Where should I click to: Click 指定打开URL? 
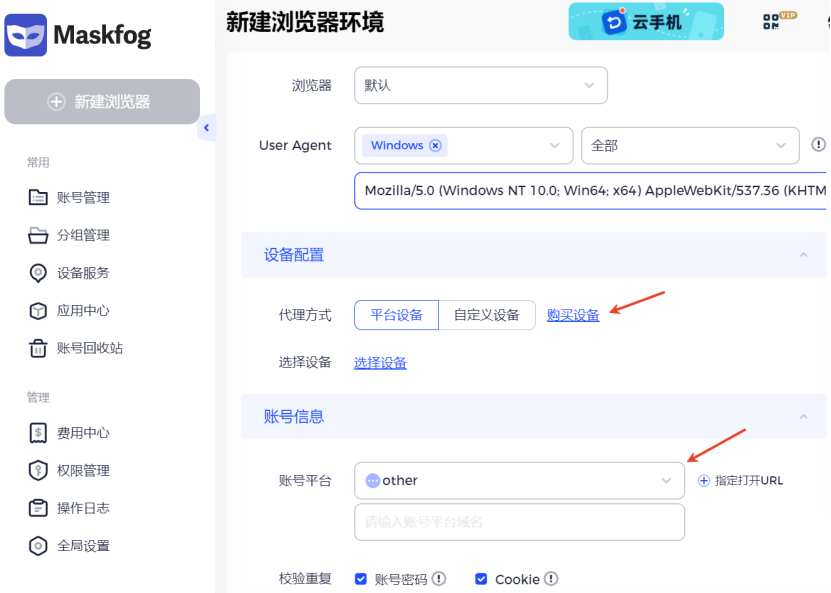[748, 481]
